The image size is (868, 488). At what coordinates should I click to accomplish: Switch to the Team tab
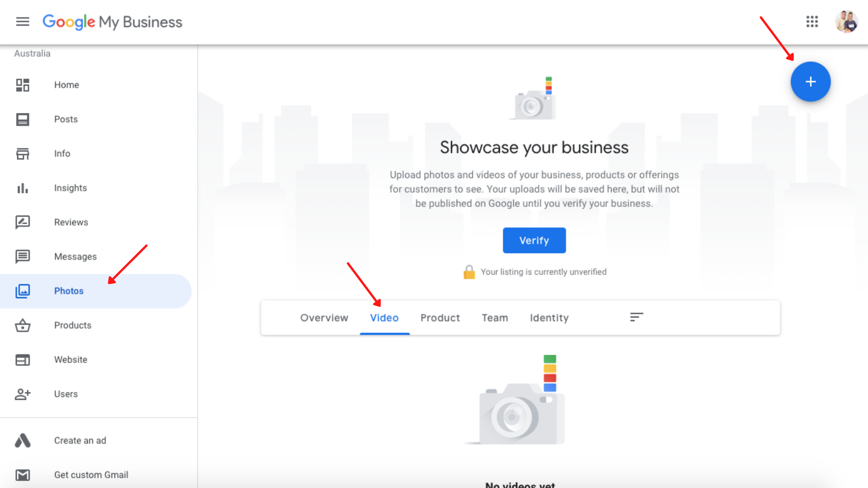[x=495, y=318]
